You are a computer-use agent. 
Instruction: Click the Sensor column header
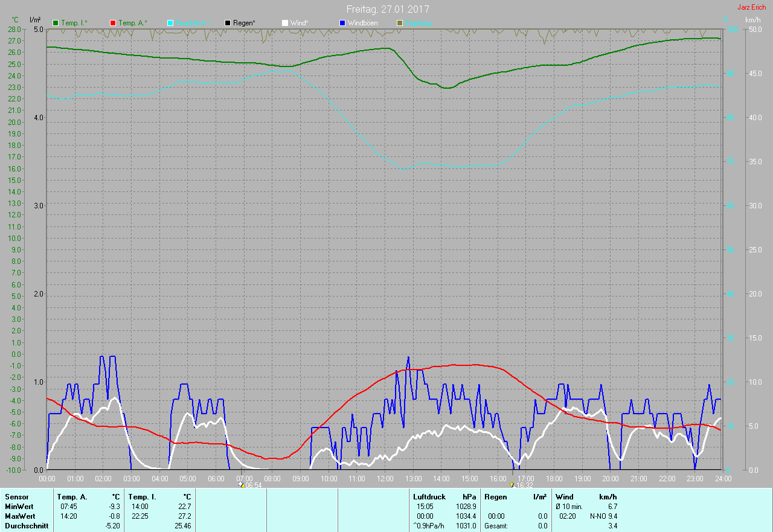click(x=16, y=497)
